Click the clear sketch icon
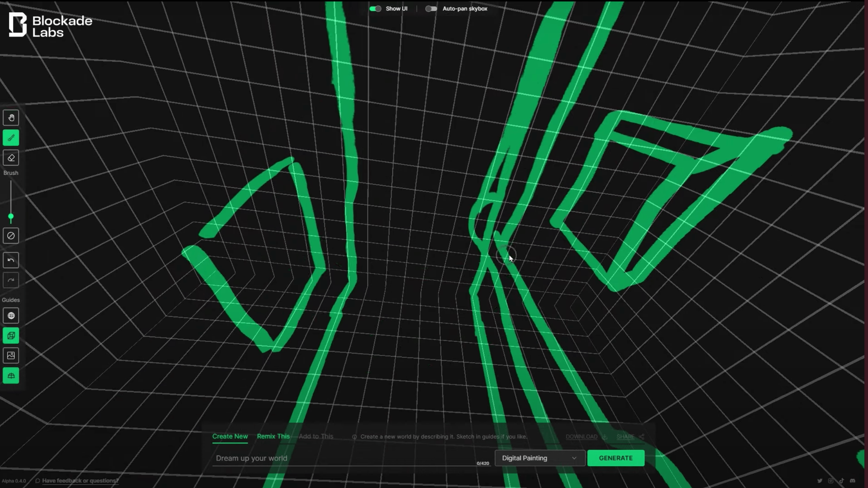Screen dimensions: 868x488 pos(11,236)
